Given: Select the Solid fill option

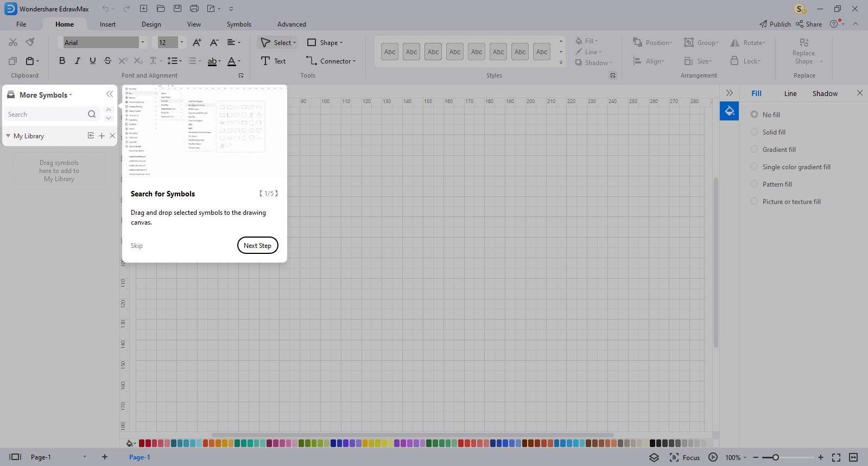Looking at the screenshot, I should 754,132.
